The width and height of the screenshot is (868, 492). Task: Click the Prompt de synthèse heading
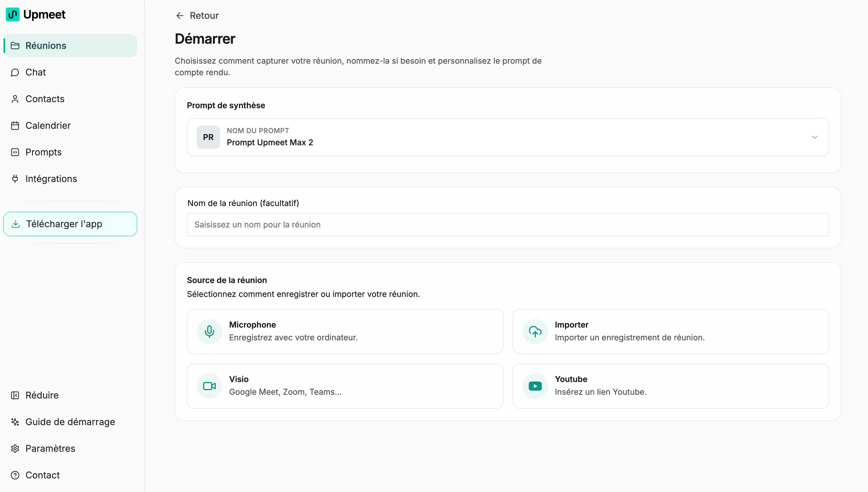[x=226, y=105]
